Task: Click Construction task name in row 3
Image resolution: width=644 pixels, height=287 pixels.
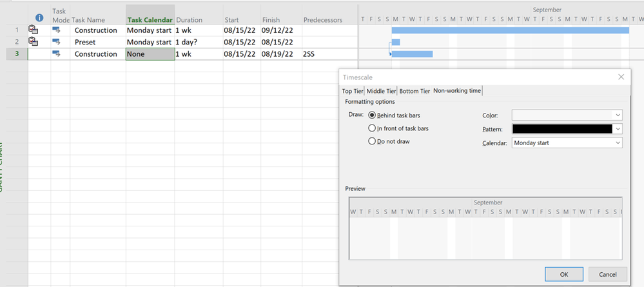Action: [x=98, y=54]
